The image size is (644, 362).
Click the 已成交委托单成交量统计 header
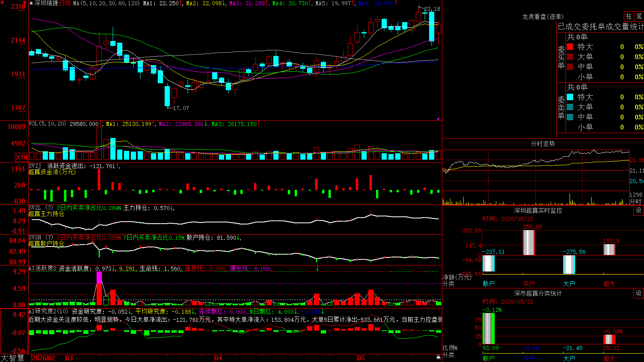[x=601, y=27]
